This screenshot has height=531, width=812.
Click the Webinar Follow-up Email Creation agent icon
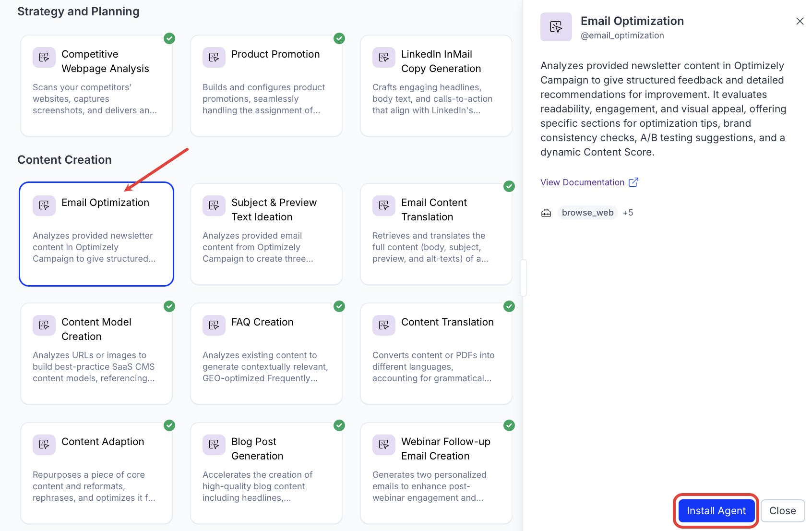pyautogui.click(x=383, y=445)
